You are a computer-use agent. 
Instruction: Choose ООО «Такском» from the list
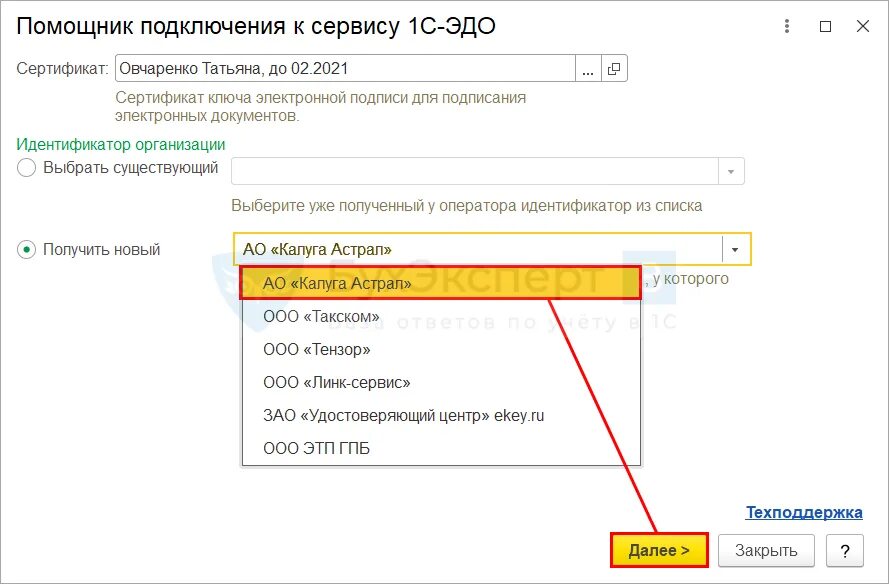441,316
